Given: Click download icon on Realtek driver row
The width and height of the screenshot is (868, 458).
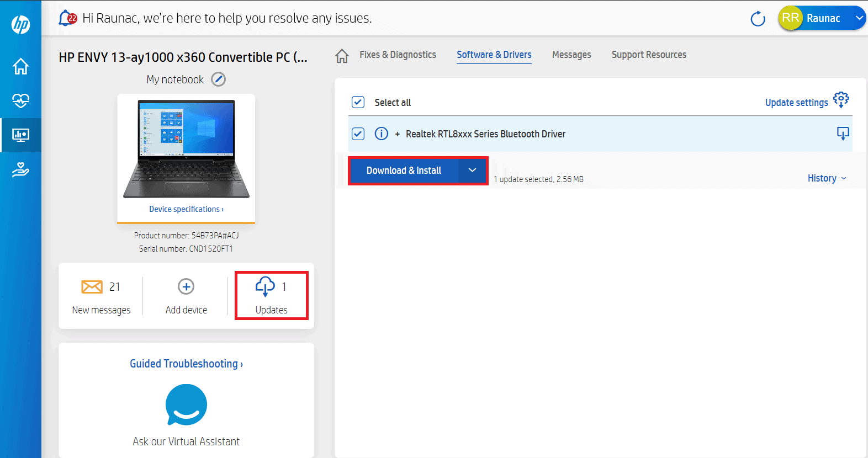Looking at the screenshot, I should tap(843, 134).
